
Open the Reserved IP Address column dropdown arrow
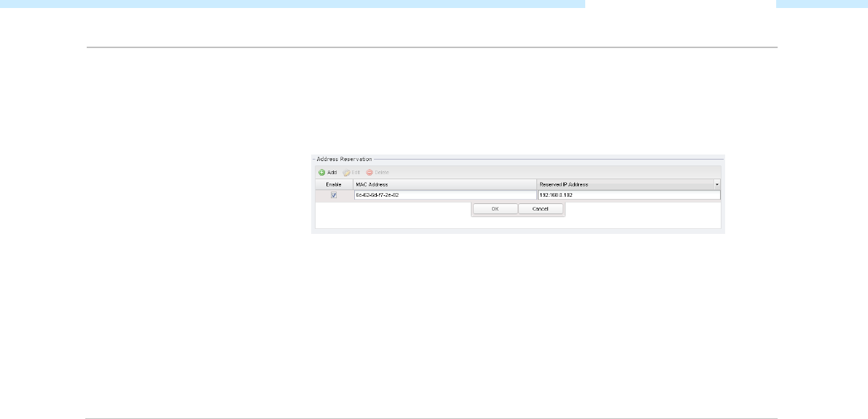coord(717,184)
